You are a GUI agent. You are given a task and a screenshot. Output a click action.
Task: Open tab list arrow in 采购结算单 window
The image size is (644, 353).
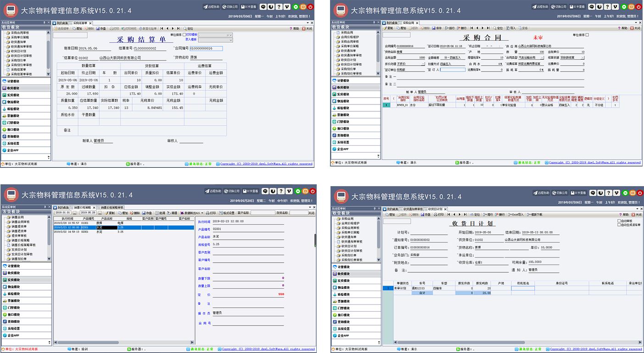[x=308, y=22]
